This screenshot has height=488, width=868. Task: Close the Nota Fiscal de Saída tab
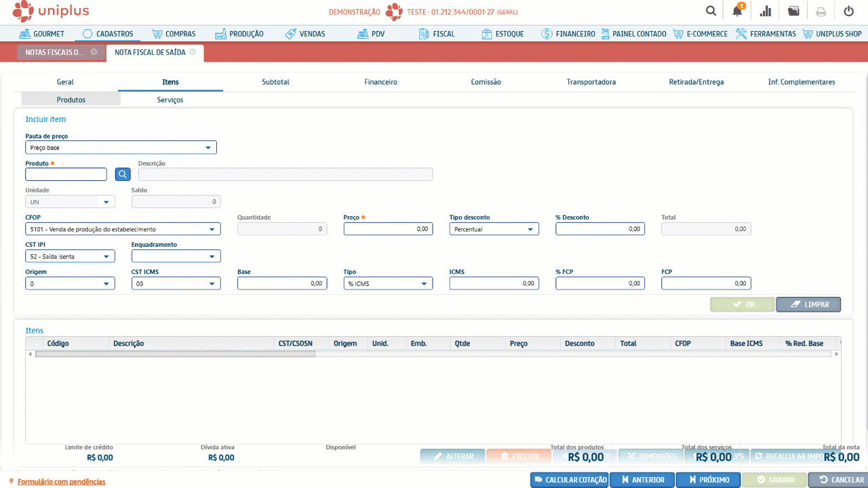coord(193,52)
